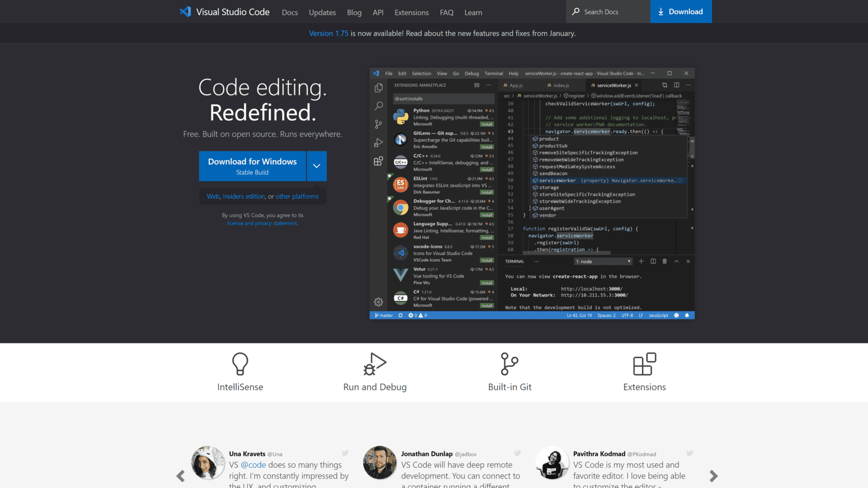Click the Insiders edition link
This screenshot has height=488, width=868.
[x=243, y=196]
